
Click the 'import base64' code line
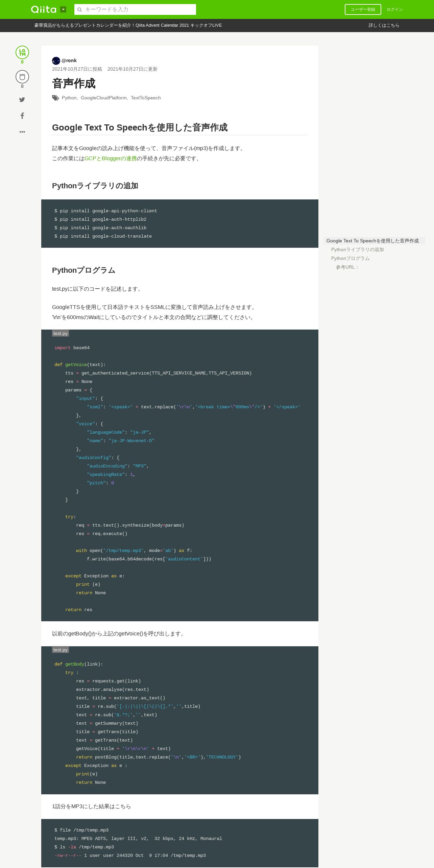(72, 348)
